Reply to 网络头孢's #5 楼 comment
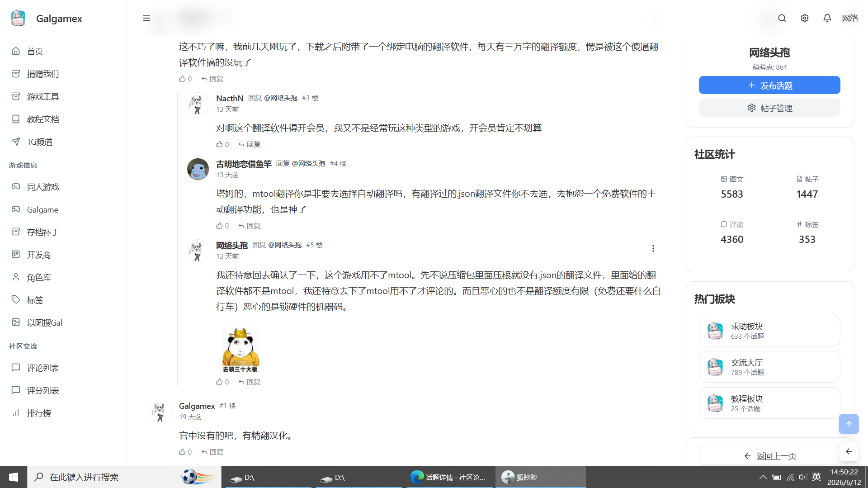 pyautogui.click(x=250, y=382)
